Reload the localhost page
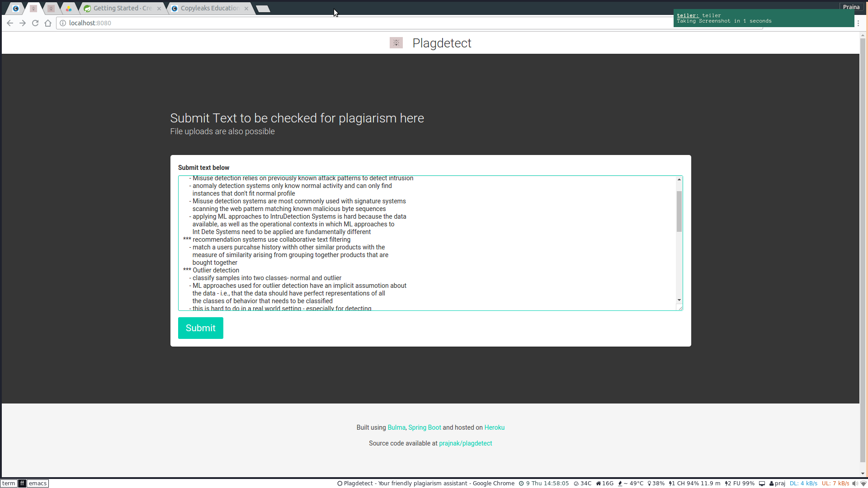This screenshot has width=868, height=488. [x=35, y=23]
